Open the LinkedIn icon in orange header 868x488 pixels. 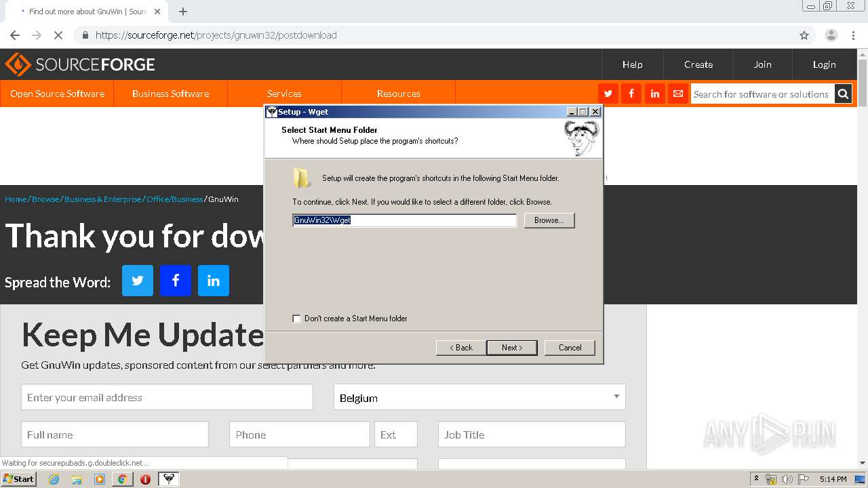[654, 94]
